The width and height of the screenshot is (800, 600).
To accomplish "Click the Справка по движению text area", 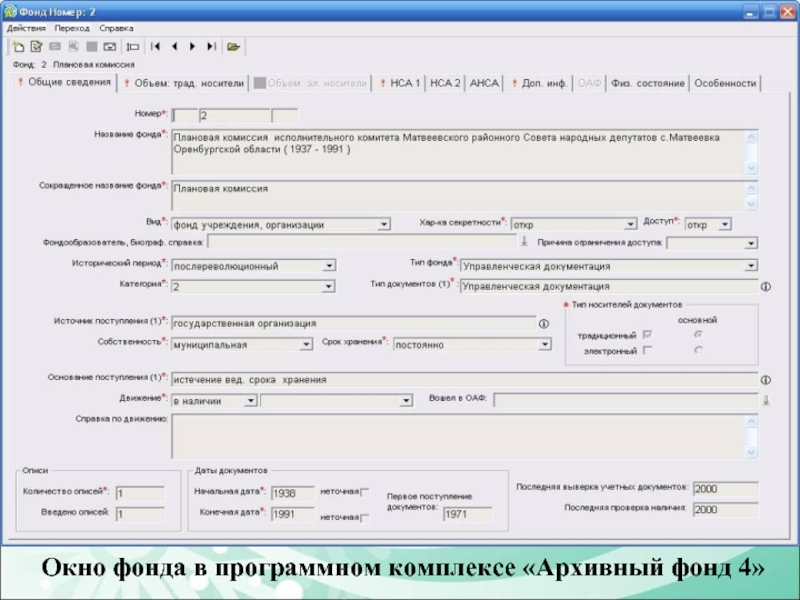I will (x=459, y=436).
